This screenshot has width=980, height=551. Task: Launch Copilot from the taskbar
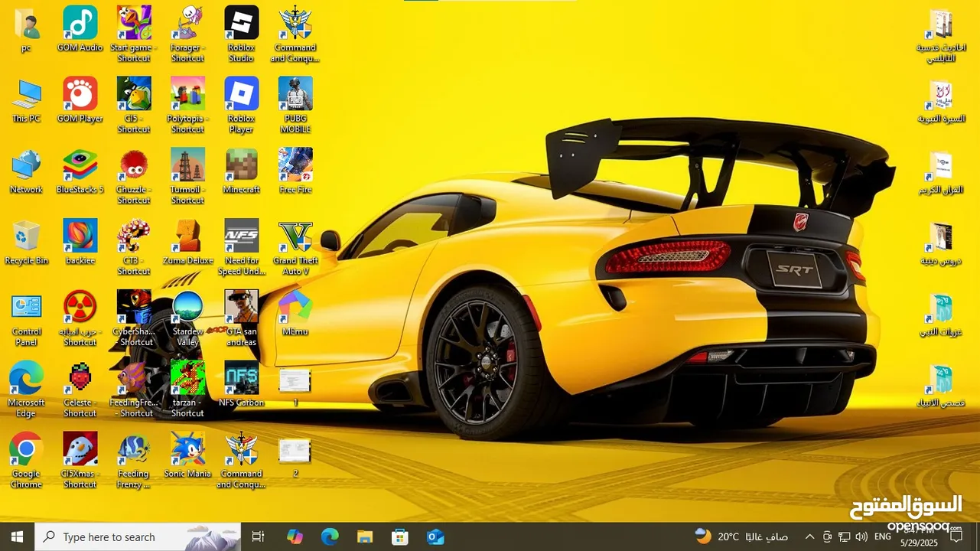[x=295, y=536]
